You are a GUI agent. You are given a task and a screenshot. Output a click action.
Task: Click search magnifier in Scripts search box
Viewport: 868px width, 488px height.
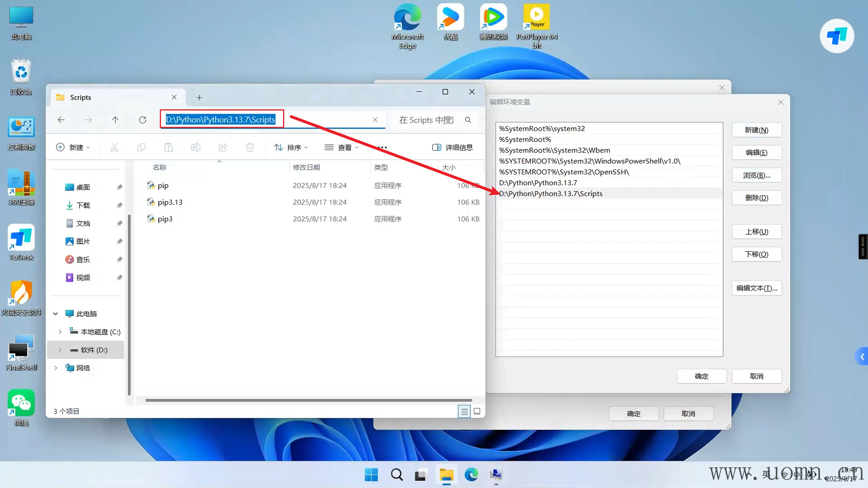(x=468, y=120)
